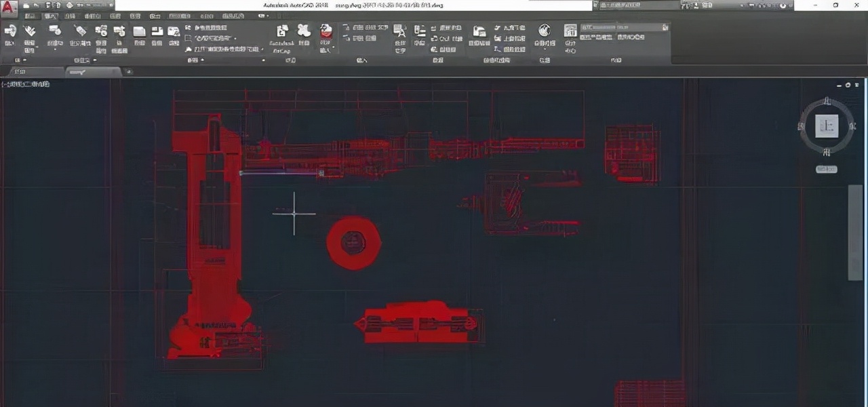Click the new drawing tab plus button

point(127,71)
